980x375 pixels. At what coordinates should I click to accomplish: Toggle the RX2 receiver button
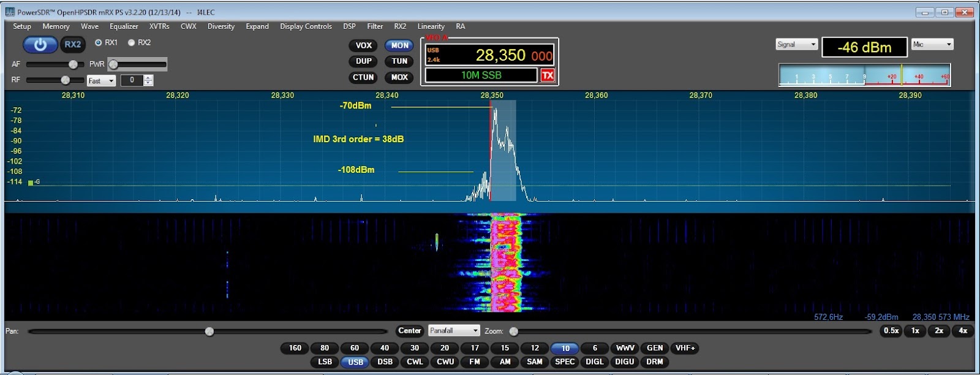73,45
